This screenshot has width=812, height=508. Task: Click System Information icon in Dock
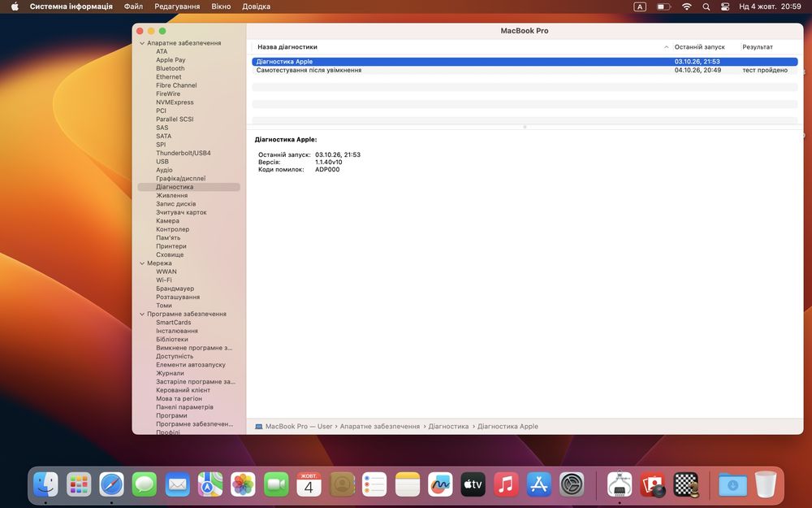pos(620,484)
